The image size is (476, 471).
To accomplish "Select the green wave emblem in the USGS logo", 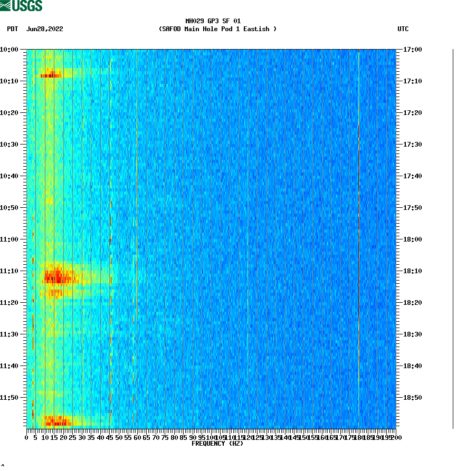I will coord(6,5).
